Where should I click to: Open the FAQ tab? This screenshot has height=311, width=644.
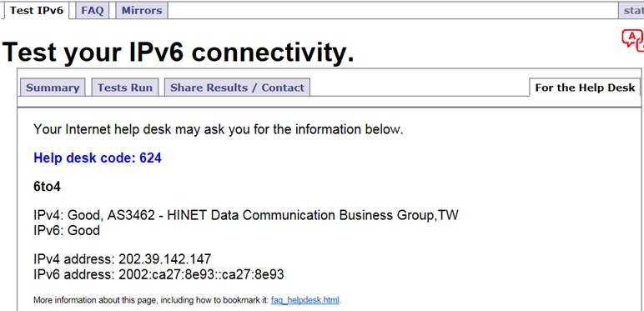tap(93, 10)
